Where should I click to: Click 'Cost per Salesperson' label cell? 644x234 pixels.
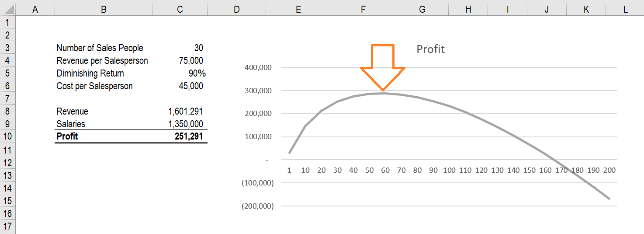[94, 86]
